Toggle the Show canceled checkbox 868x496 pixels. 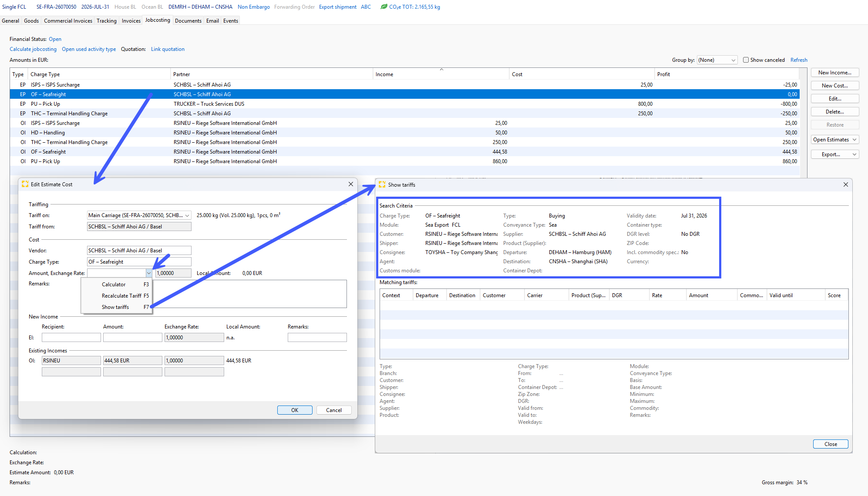coord(746,60)
